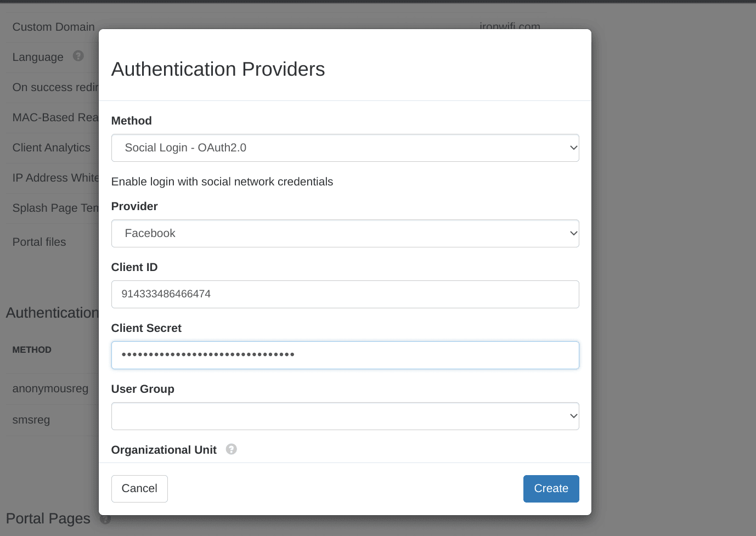Select the anonymousreg authentication row
Image resolution: width=756 pixels, height=536 pixels.
point(50,389)
